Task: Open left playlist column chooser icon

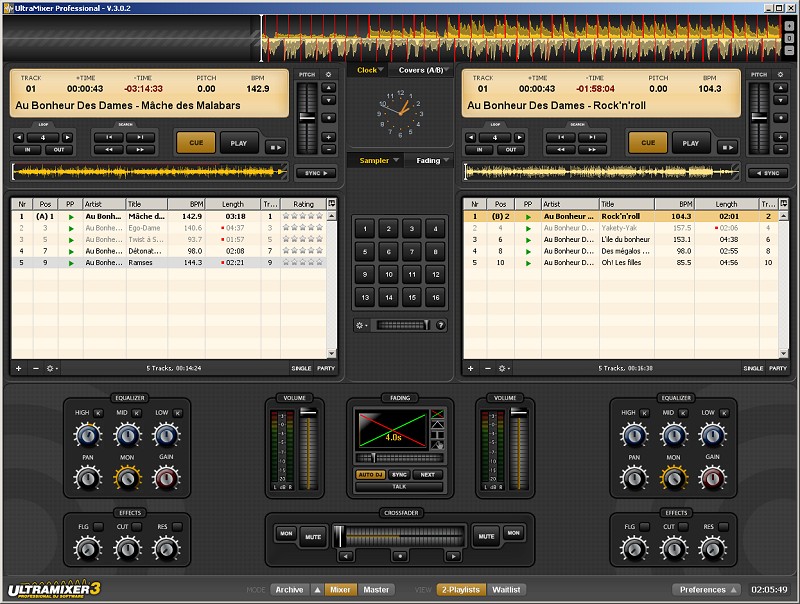Action: point(332,203)
